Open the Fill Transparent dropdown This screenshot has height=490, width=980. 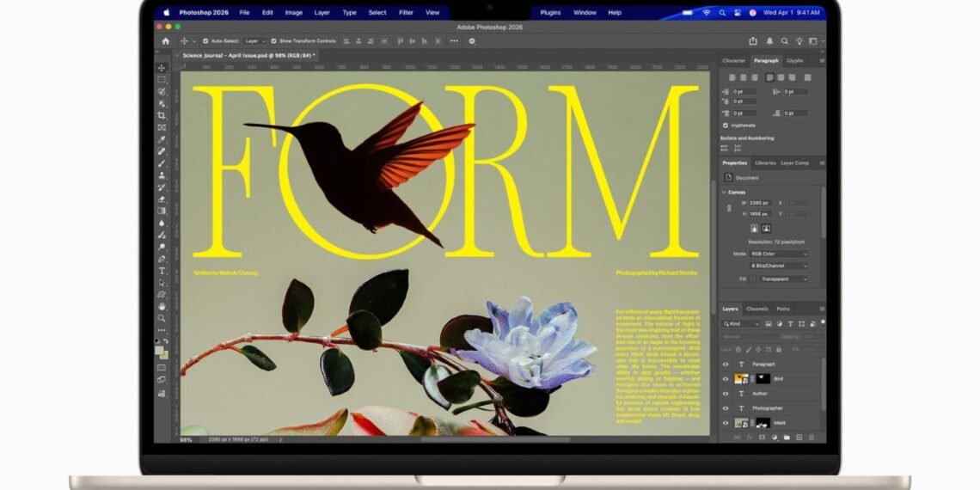click(784, 279)
